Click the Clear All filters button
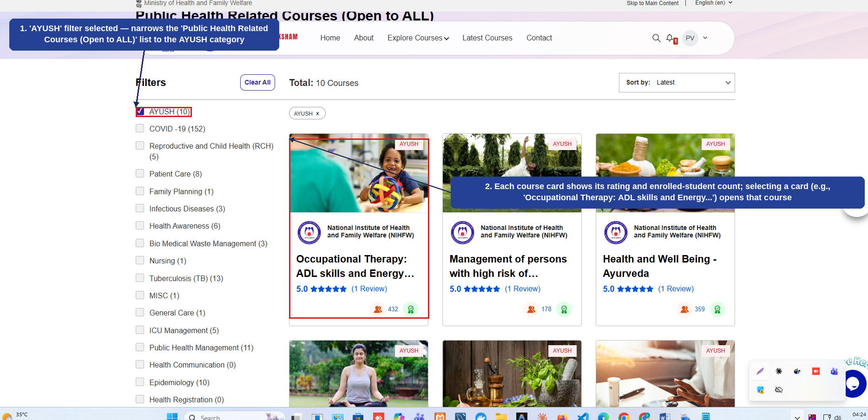The width and height of the screenshot is (868, 420). [x=257, y=82]
